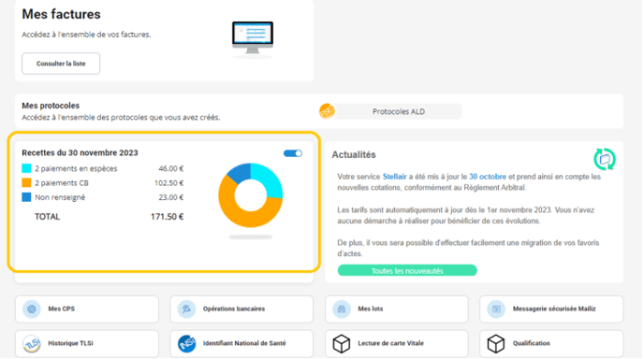Click the INS Identifiant National de Santé icon
Image resolution: width=644 pixels, height=359 pixels.
coord(186,343)
